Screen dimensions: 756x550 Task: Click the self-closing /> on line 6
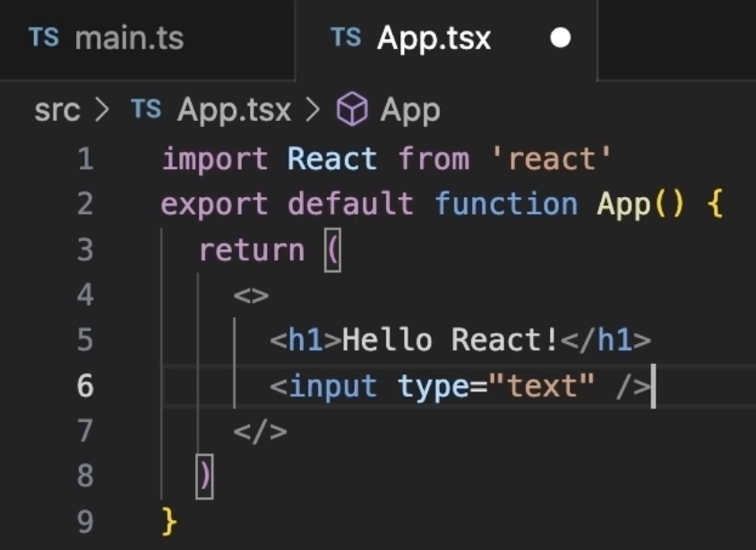(x=633, y=387)
